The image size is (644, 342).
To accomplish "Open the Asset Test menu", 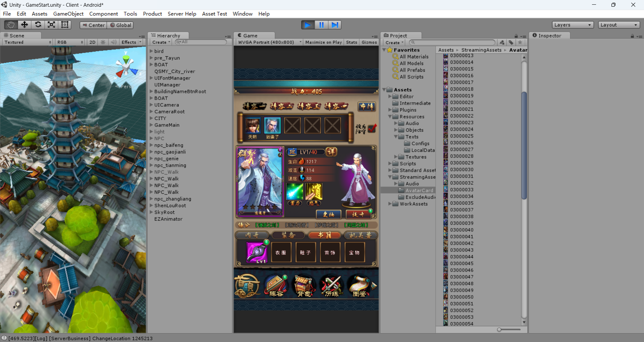I will coord(214,14).
